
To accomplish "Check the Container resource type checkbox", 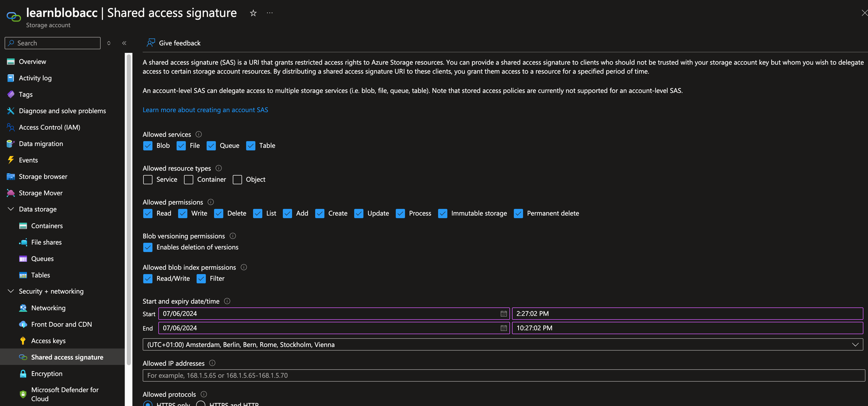I will pyautogui.click(x=189, y=180).
